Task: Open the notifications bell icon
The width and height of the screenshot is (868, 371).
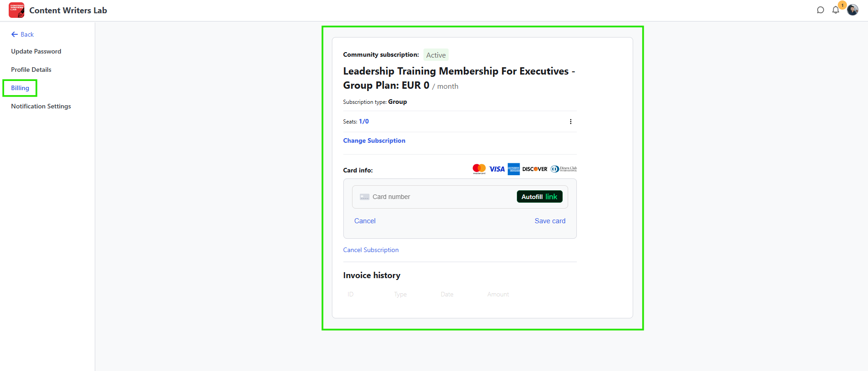Action: (835, 10)
